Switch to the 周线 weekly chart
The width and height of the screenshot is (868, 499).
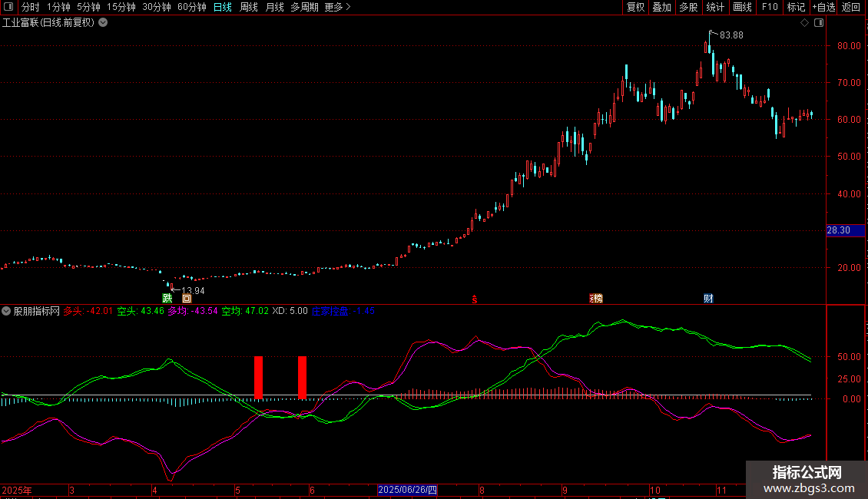(249, 7)
